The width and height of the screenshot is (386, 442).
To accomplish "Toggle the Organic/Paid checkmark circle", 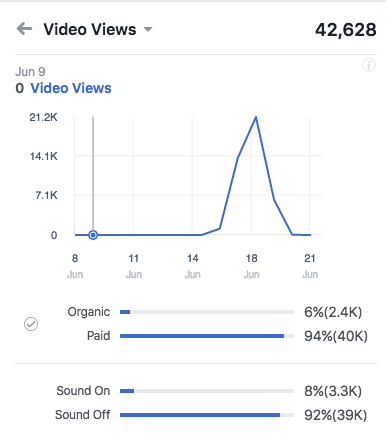I will (x=31, y=324).
